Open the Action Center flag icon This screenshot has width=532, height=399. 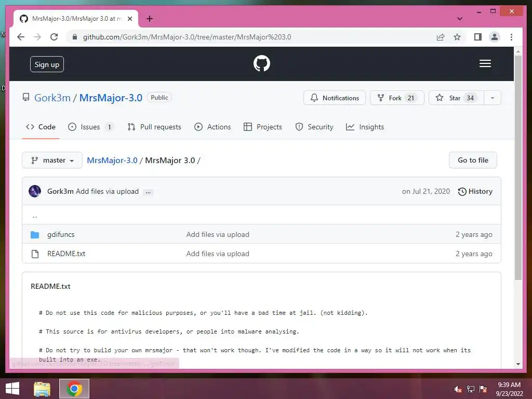[483, 389]
